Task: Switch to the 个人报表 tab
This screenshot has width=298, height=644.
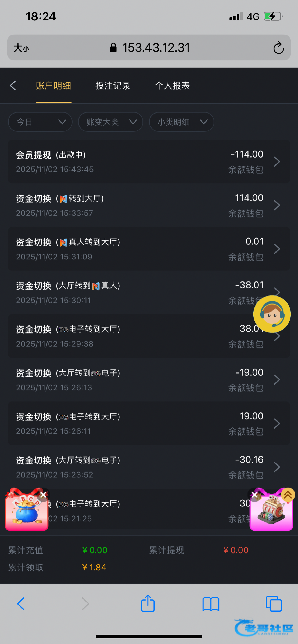Action: (x=172, y=86)
